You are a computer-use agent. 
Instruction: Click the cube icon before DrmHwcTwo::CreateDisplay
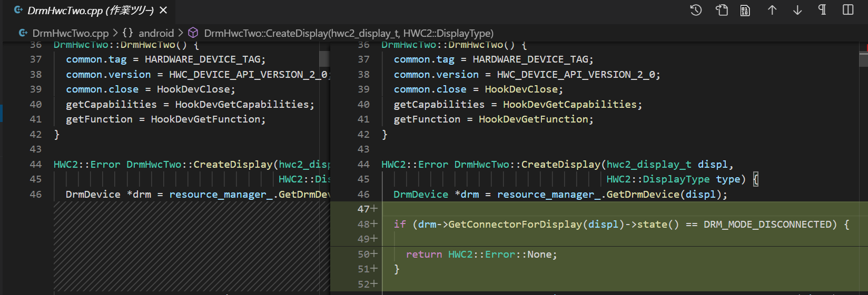[193, 33]
